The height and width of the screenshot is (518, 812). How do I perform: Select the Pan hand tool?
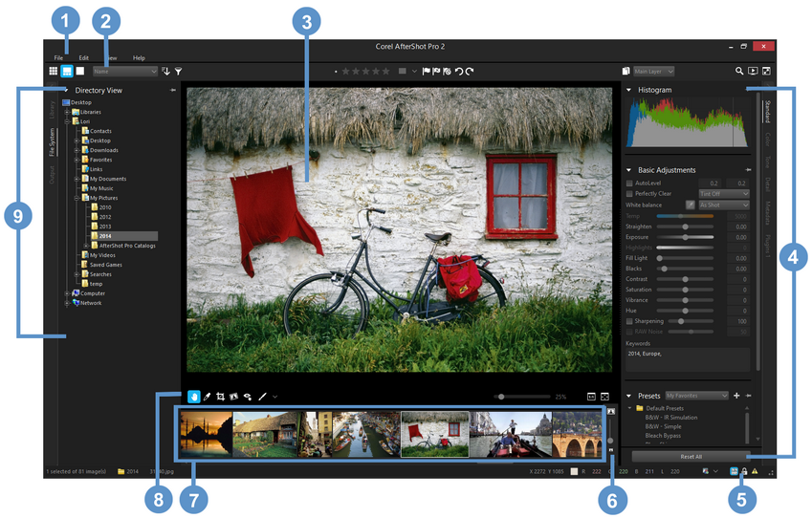[194, 396]
